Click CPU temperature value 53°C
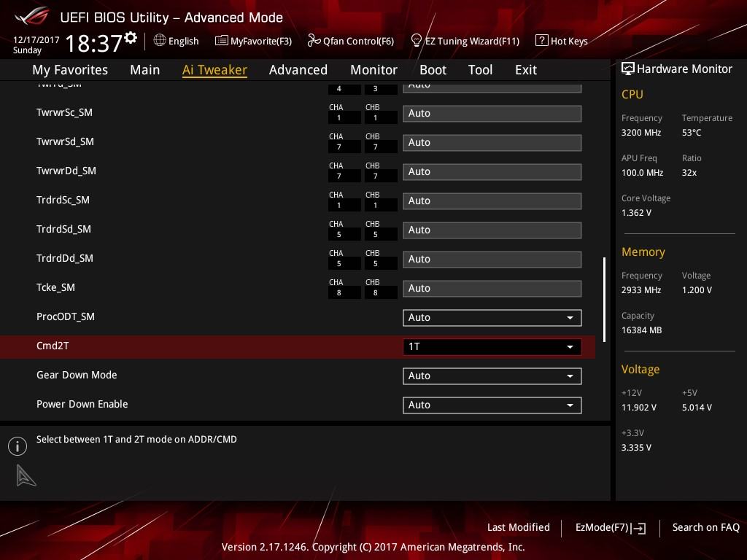 click(692, 133)
